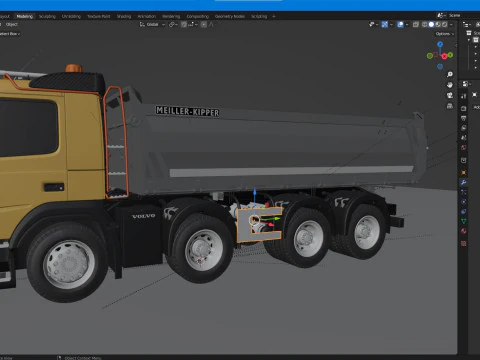This screenshot has height=360, width=480.
Task: Add a new workspace with plus button
Action: pyautogui.click(x=274, y=16)
